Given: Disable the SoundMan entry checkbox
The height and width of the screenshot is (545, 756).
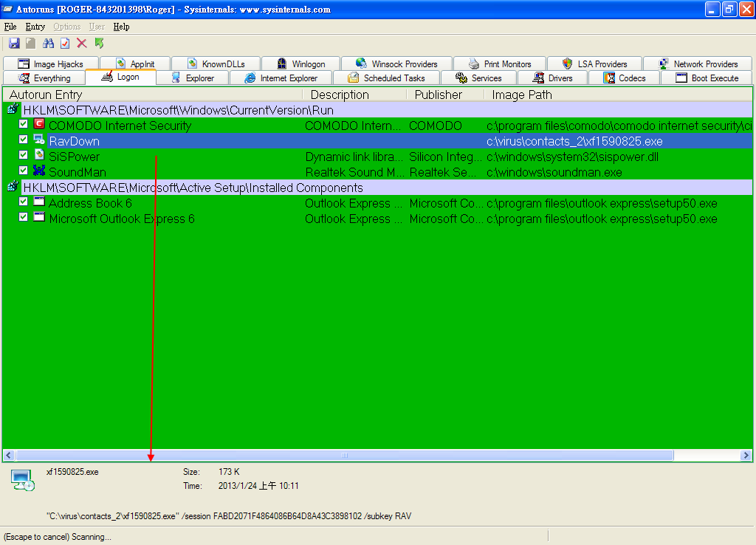Looking at the screenshot, I should pos(23,171).
